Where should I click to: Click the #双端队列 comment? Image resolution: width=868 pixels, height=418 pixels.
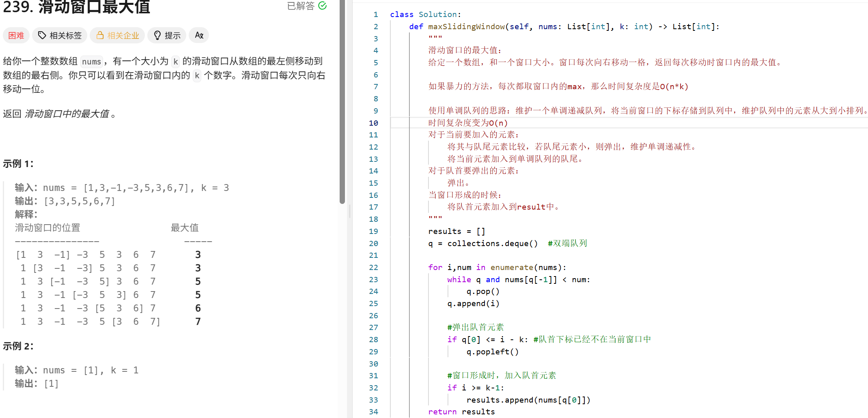pos(567,243)
